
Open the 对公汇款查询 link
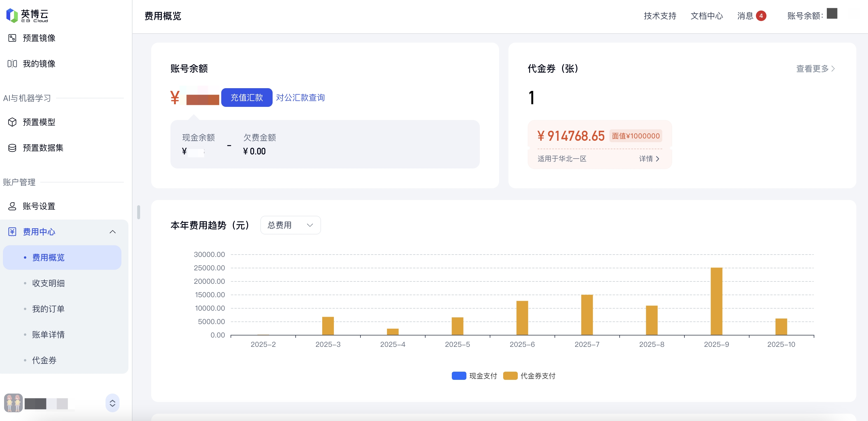click(x=300, y=98)
